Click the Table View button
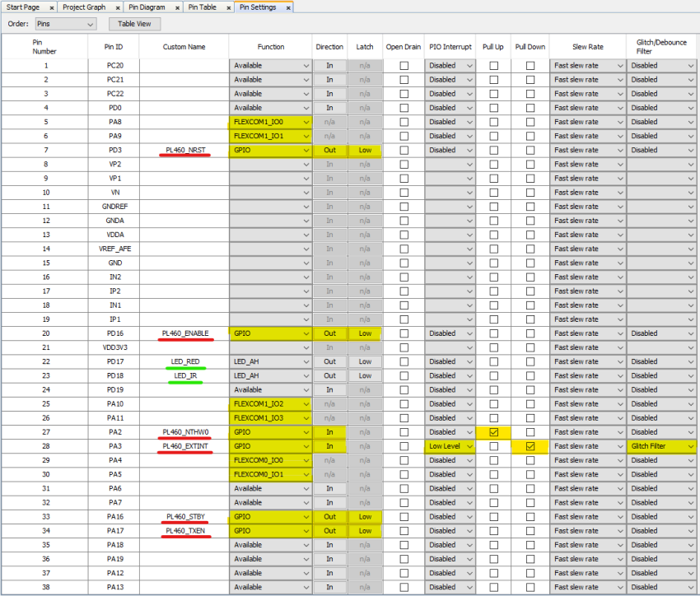 134,24
